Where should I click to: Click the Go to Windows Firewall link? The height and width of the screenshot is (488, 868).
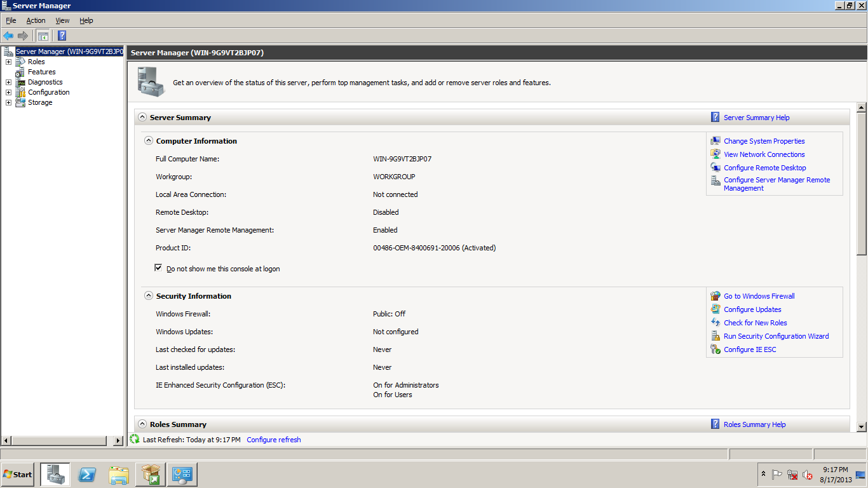pos(759,296)
